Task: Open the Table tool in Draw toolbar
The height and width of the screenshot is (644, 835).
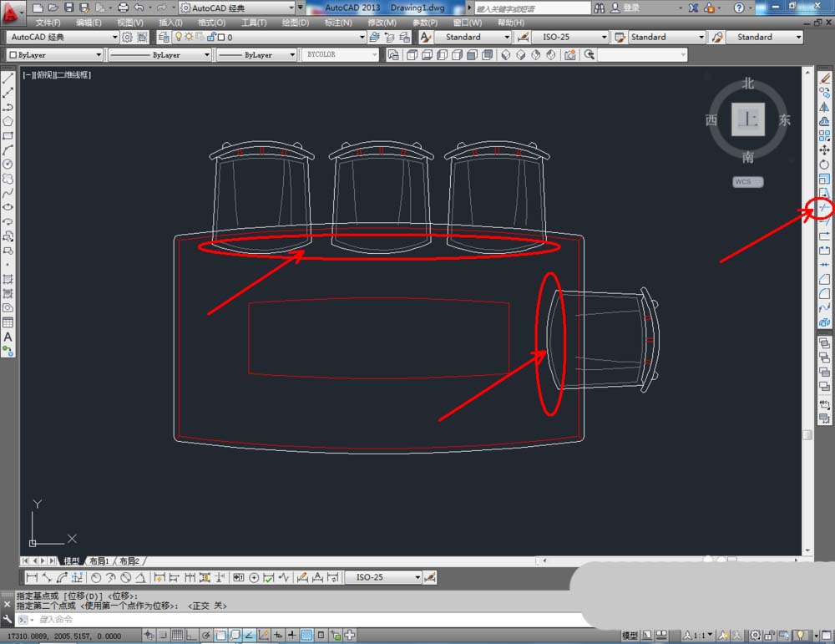Action: tap(8, 322)
